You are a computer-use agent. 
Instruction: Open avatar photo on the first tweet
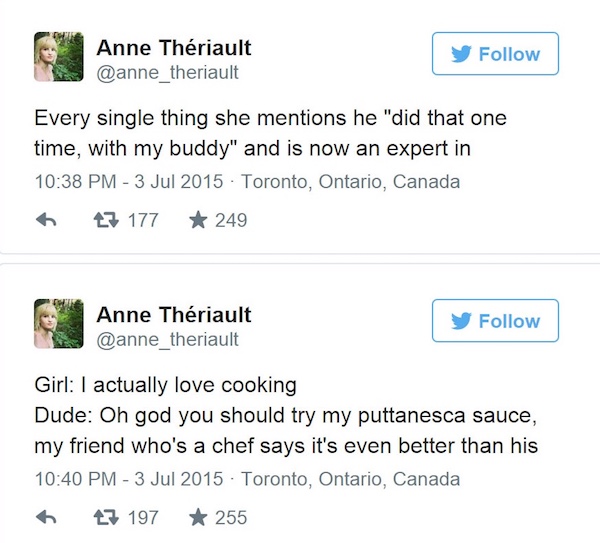pyautogui.click(x=59, y=57)
